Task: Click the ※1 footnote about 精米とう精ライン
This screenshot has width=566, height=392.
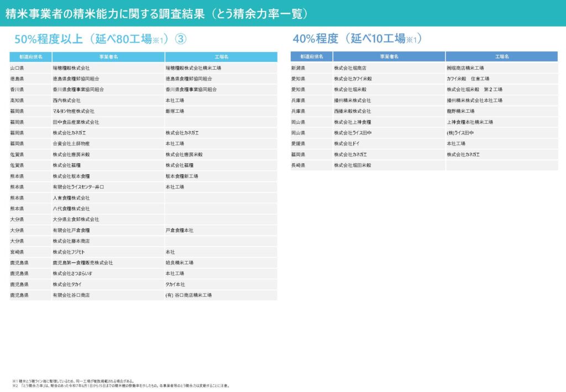Action: 74,381
